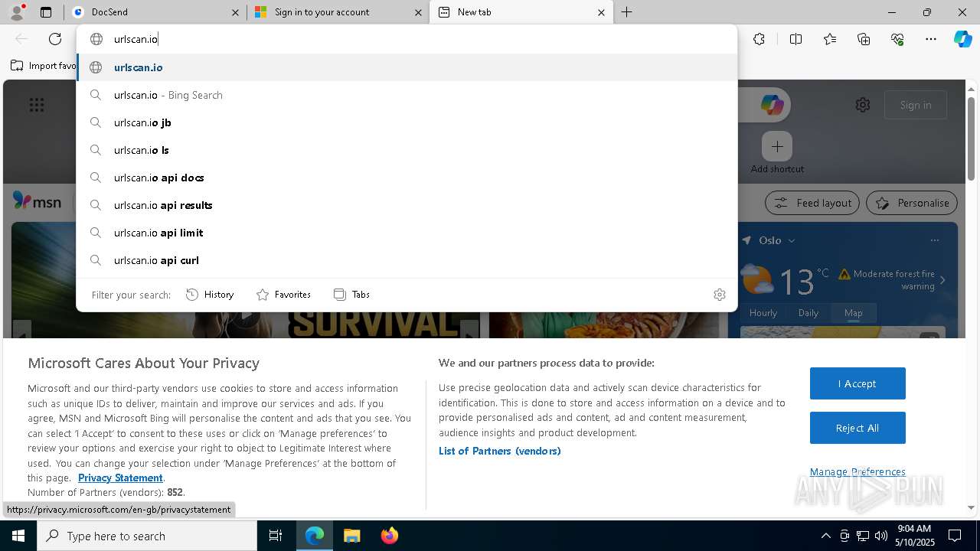
Task: Click the taskbar clock showing 9:04 AM
Action: click(916, 536)
